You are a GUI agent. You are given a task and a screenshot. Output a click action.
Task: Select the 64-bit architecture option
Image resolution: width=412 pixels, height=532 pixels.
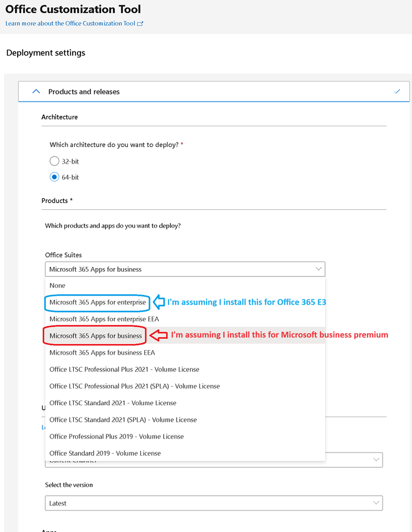[x=54, y=177]
